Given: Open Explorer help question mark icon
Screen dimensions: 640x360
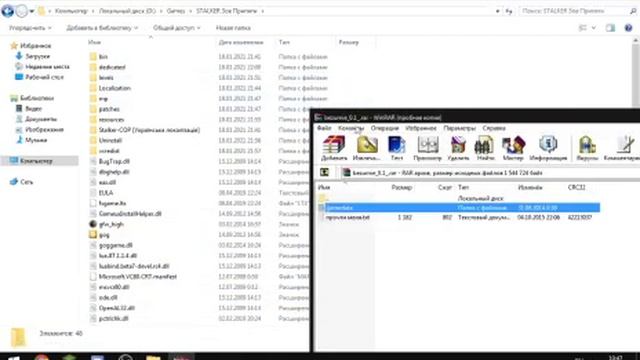Looking at the screenshot, I should 629,28.
